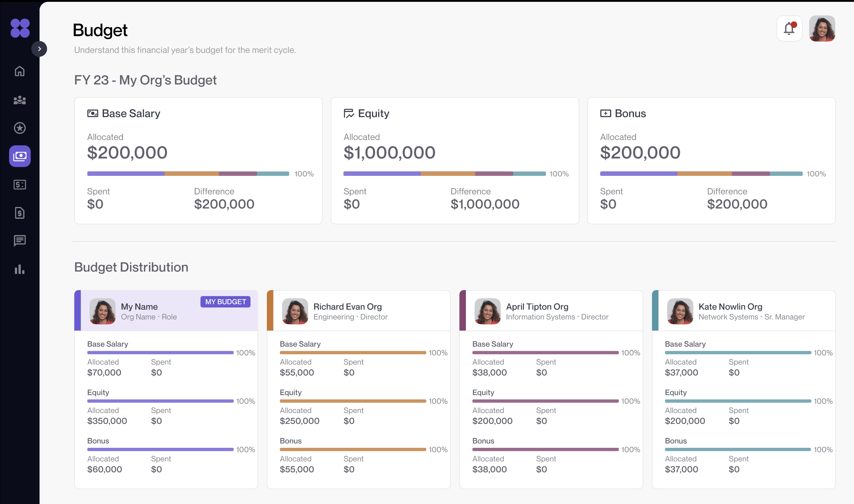Expand the sidebar with chevron arrow
The width and height of the screenshot is (854, 504).
pos(39,49)
